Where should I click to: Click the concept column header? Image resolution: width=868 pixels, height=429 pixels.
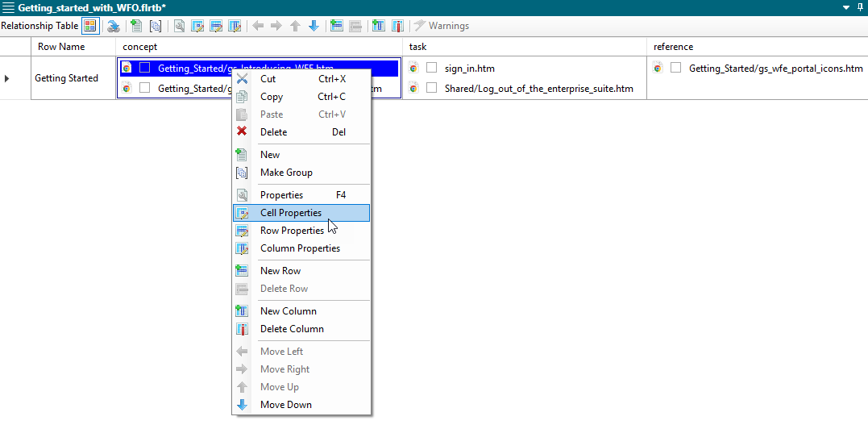coord(259,47)
